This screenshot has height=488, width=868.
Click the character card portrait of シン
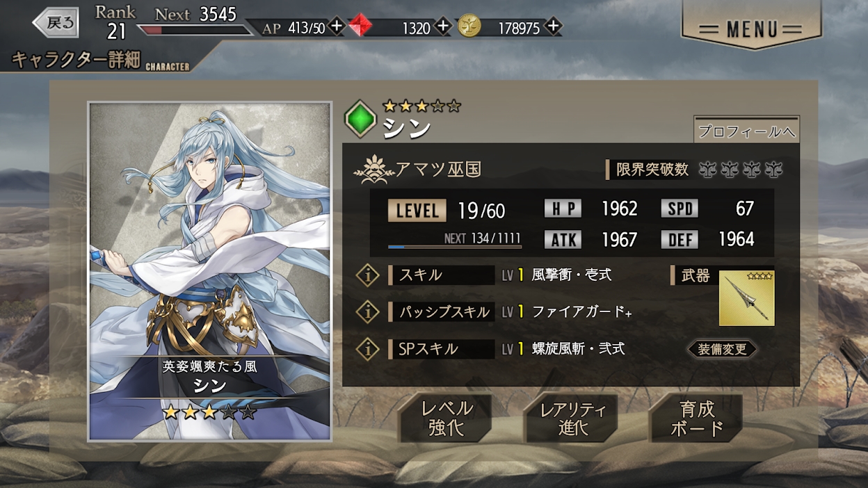[x=209, y=271]
